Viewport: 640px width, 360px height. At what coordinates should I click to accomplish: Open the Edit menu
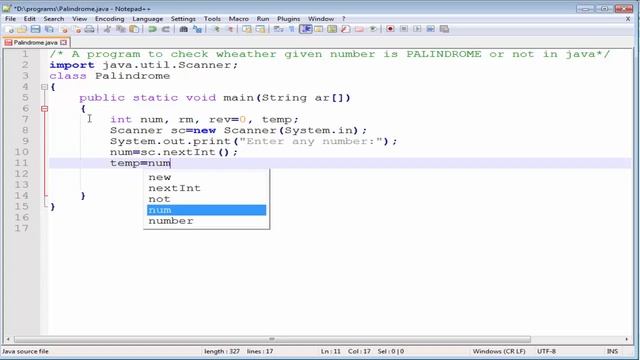coord(29,19)
